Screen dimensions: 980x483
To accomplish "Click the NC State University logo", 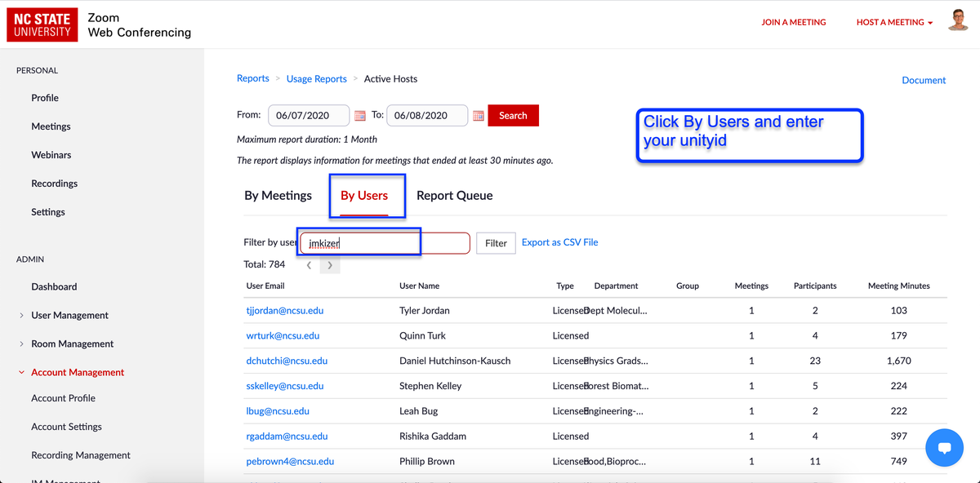I will click(42, 24).
